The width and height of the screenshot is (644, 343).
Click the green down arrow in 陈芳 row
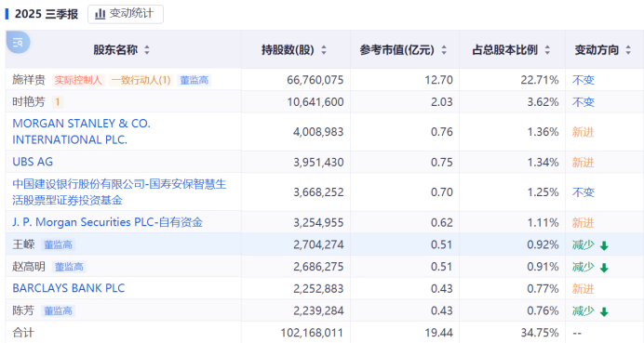pyautogui.click(x=604, y=311)
